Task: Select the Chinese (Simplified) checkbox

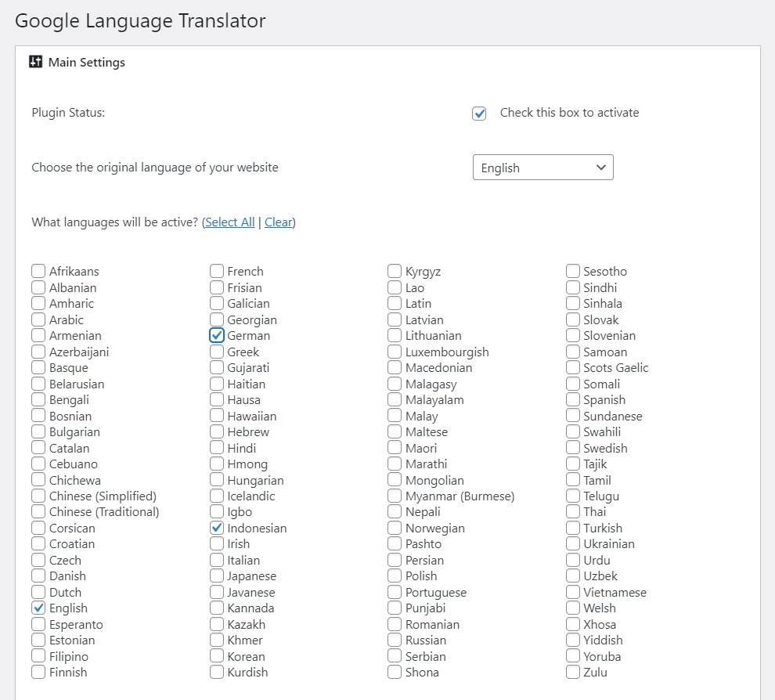Action: click(38, 496)
